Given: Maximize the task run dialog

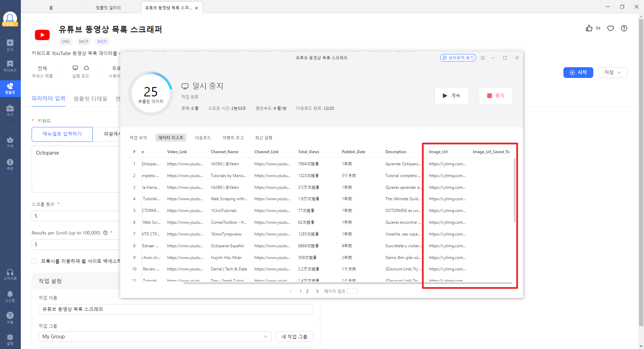Looking at the screenshot, I should click(505, 58).
